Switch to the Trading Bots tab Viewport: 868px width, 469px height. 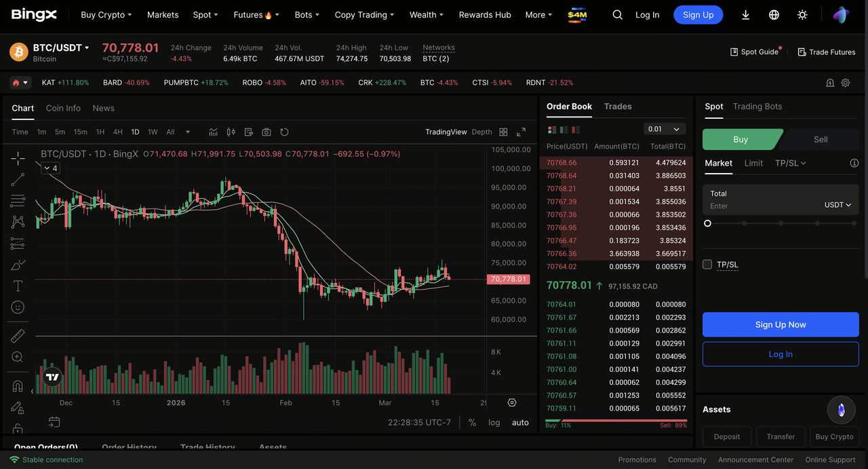click(757, 107)
